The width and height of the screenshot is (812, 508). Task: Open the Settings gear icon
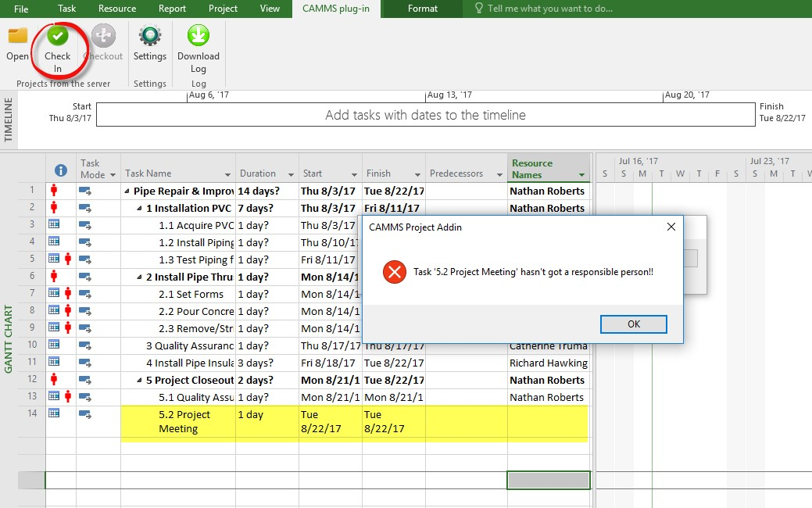coord(149,36)
